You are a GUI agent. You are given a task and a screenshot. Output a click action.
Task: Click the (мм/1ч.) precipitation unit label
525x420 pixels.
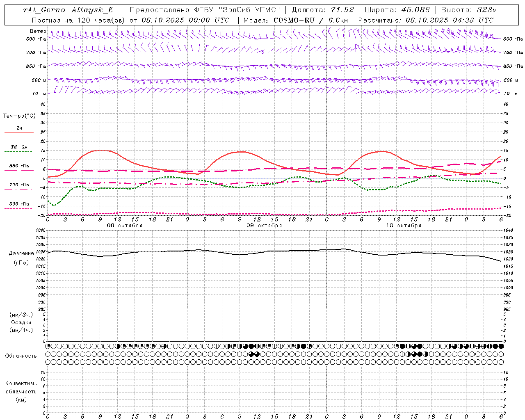[21, 330]
